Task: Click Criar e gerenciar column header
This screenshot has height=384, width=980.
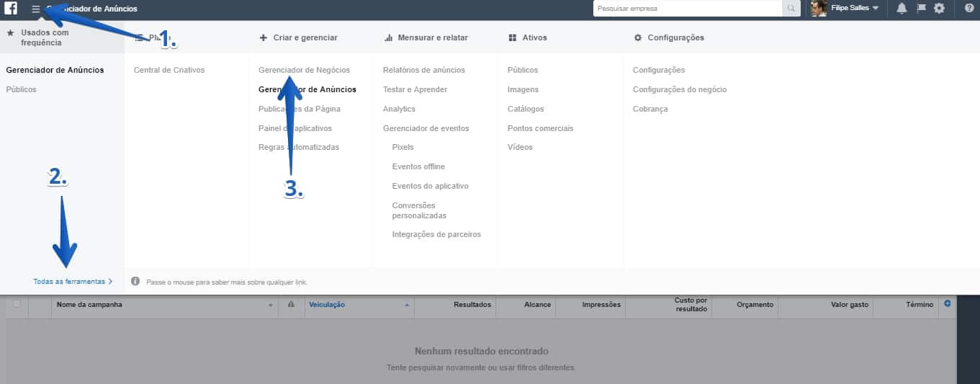Action: pos(299,37)
